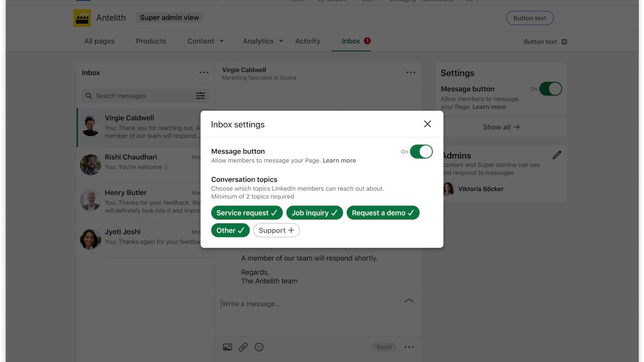The width and height of the screenshot is (644, 362).
Task: Click Button text with external icon
Action: click(545, 42)
